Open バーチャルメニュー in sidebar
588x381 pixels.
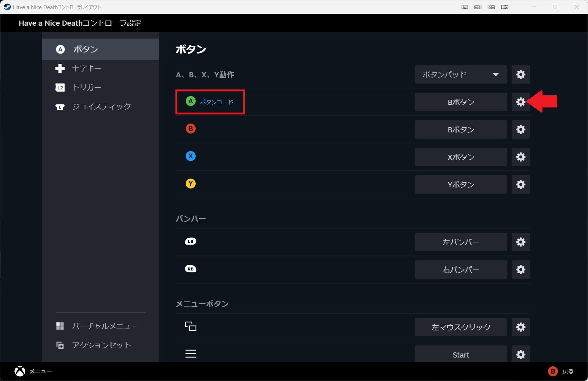pyautogui.click(x=100, y=326)
